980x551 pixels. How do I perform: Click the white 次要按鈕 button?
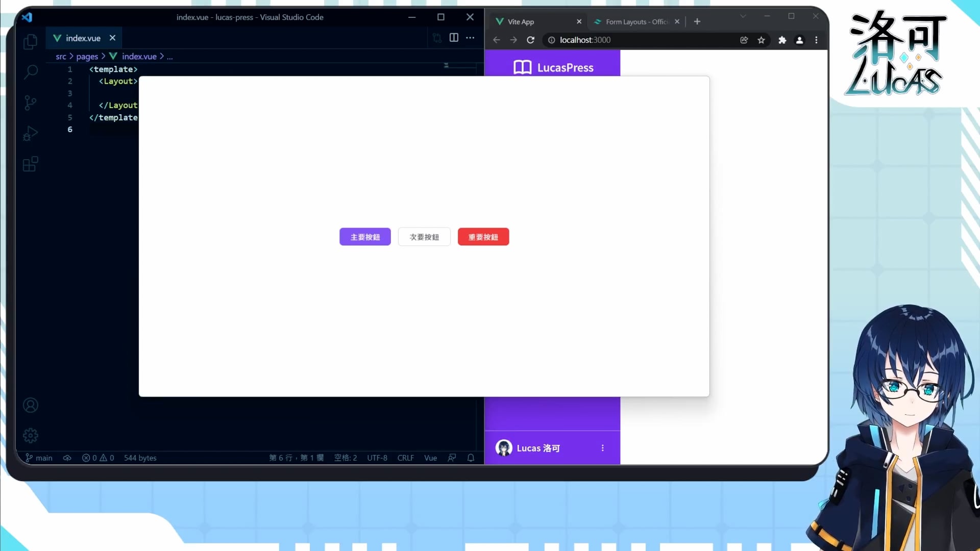point(424,237)
